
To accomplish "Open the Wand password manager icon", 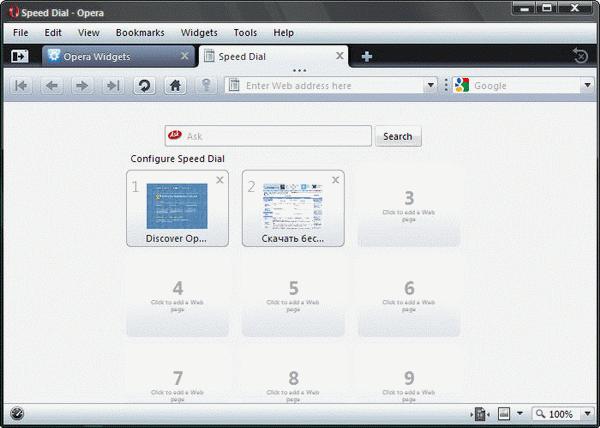I will 206,85.
